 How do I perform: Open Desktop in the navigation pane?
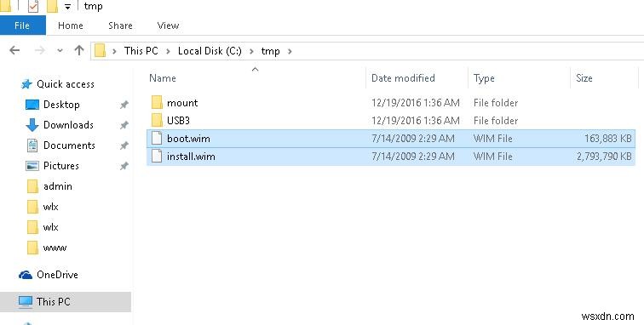61,105
